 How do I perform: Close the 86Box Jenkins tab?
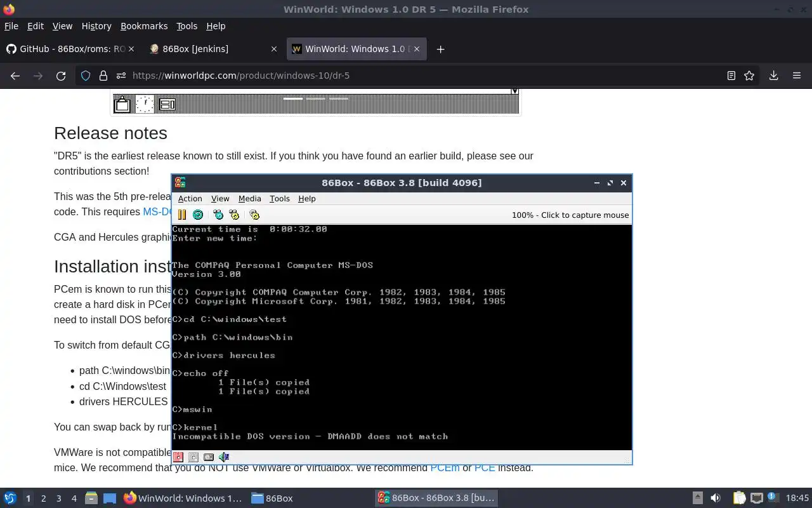coord(274,49)
